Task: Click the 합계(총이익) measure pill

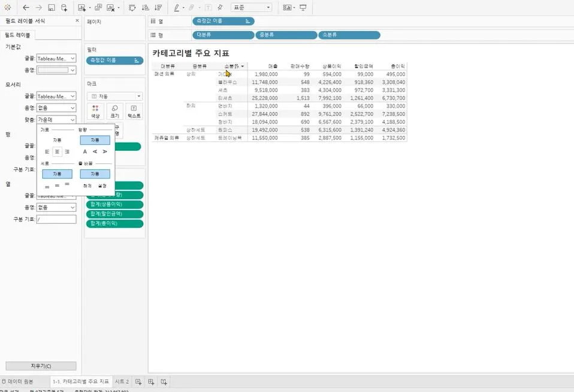Action: [114, 223]
